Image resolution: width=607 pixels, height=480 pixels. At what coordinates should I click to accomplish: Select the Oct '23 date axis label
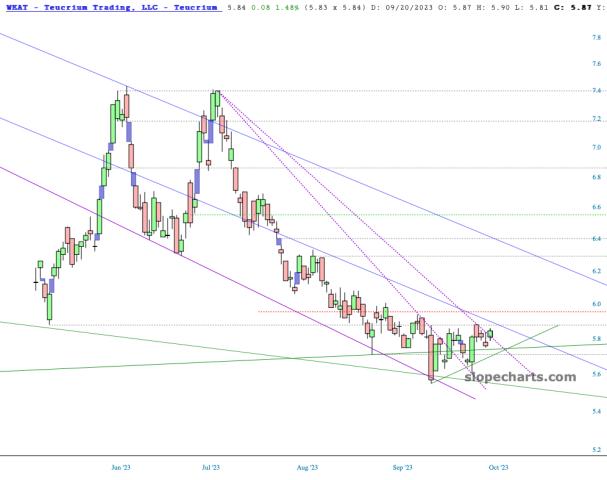coord(498,466)
